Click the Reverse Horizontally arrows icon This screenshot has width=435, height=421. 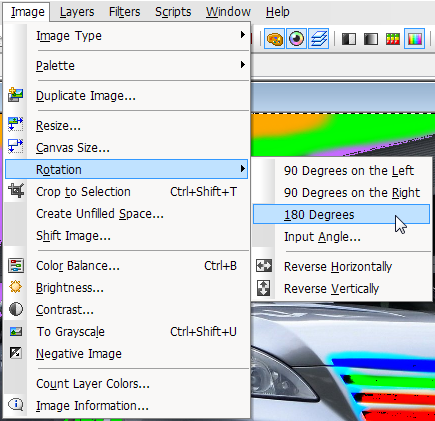264,266
